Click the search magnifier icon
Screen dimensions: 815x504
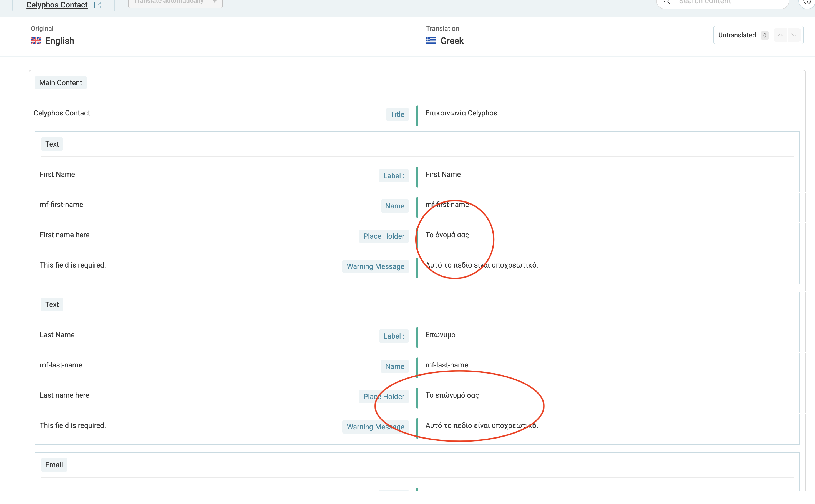tap(667, 2)
